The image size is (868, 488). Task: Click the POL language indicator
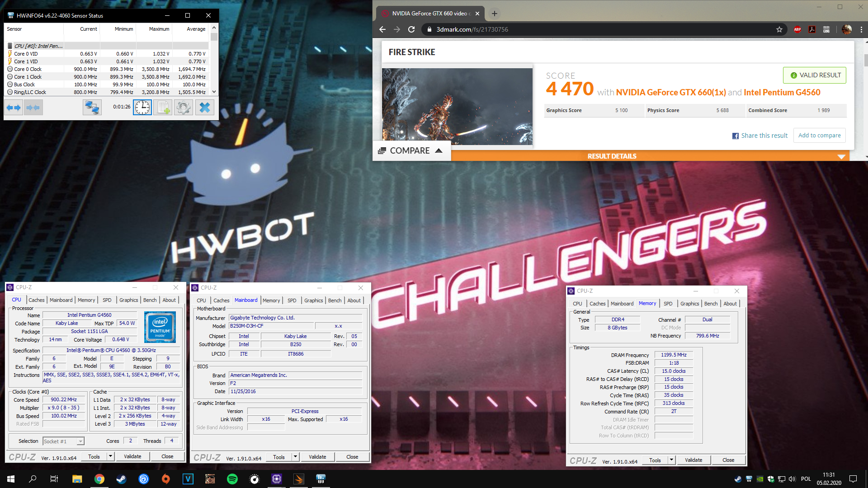point(806,479)
